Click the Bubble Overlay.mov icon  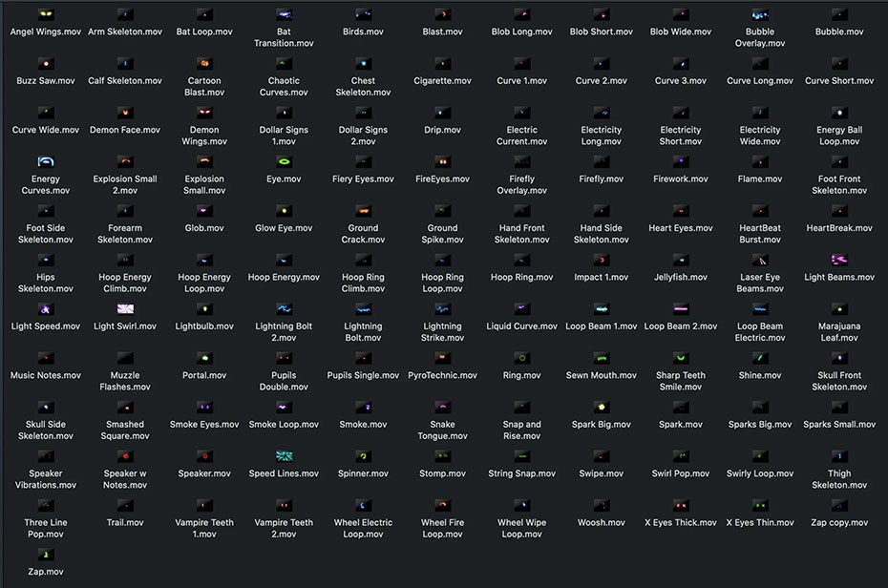coord(760,14)
